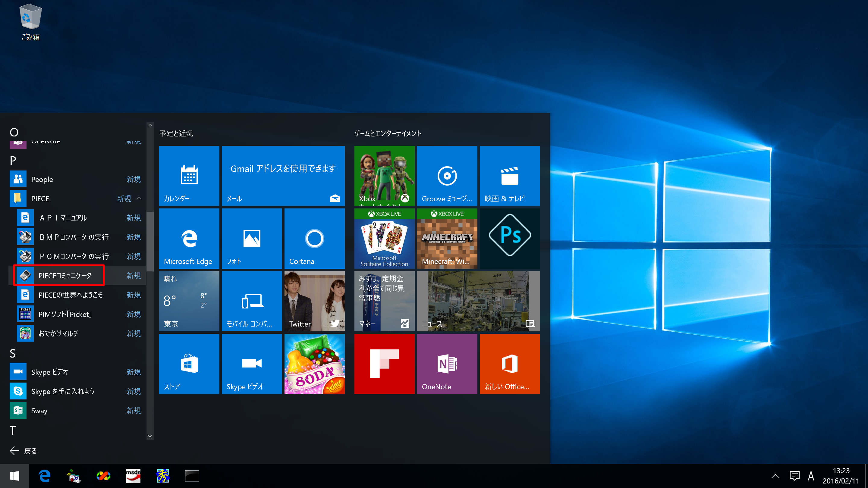Launch P C Mコンバータ の実行

point(77,256)
